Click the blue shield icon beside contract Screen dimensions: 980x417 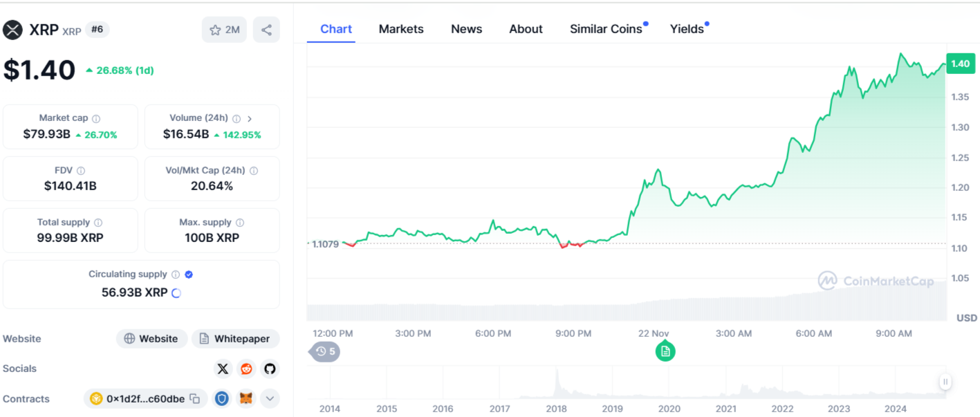(x=222, y=399)
